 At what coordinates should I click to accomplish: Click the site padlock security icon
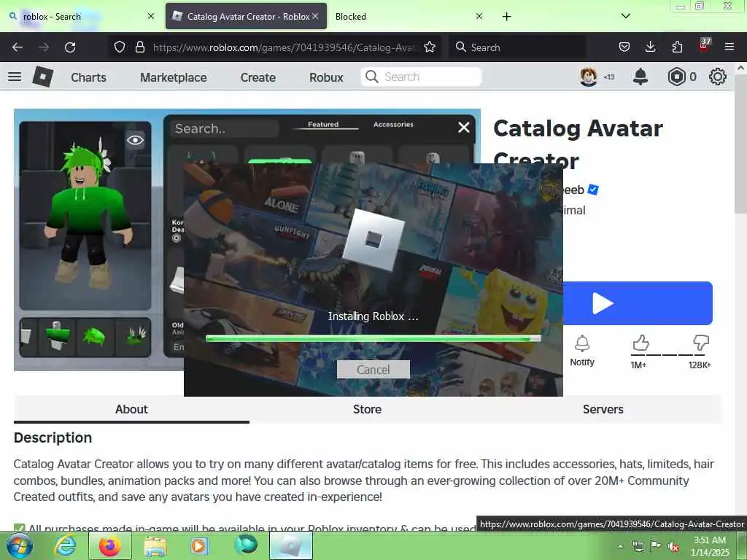[139, 47]
